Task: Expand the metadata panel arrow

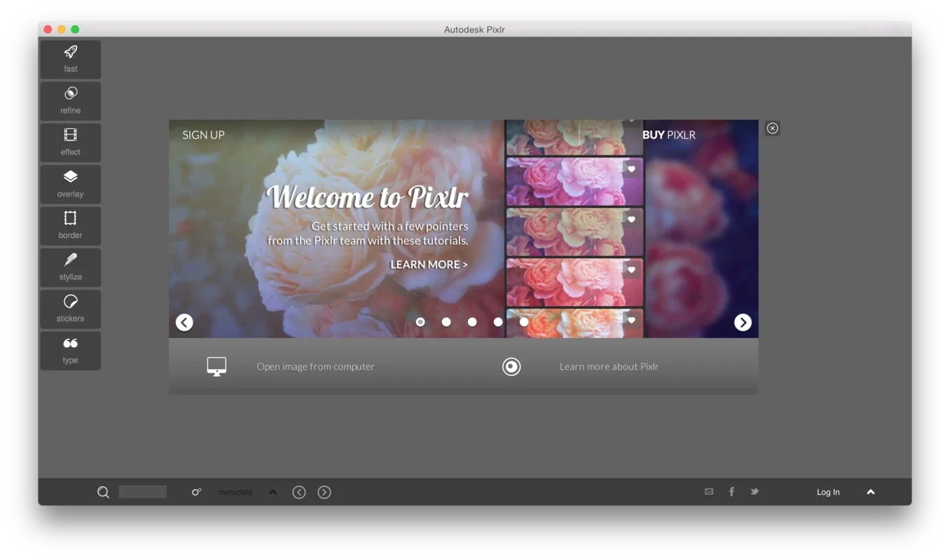Action: coord(273,492)
